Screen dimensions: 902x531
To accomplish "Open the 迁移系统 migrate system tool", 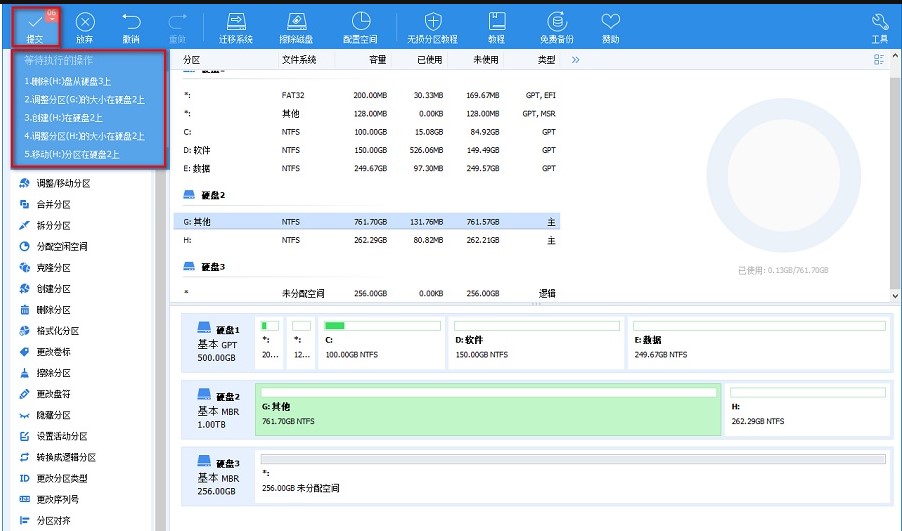I will click(236, 26).
